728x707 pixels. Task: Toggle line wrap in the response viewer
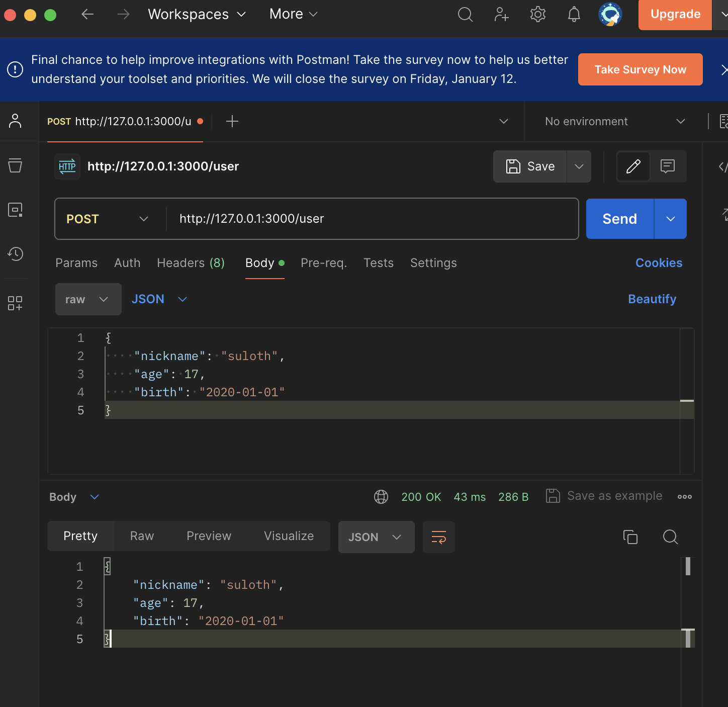(439, 537)
